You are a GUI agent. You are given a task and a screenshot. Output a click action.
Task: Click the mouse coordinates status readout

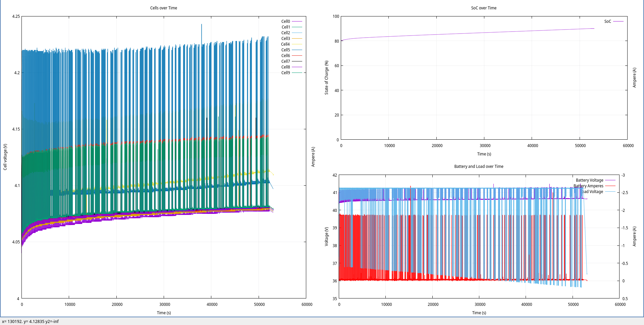click(30, 322)
